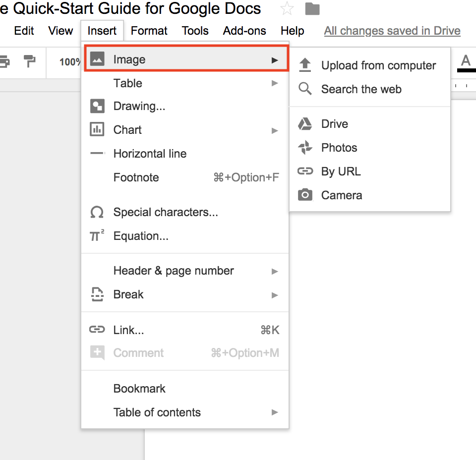Select the Chart icon
Viewport: 476px width, 460px height.
97,130
